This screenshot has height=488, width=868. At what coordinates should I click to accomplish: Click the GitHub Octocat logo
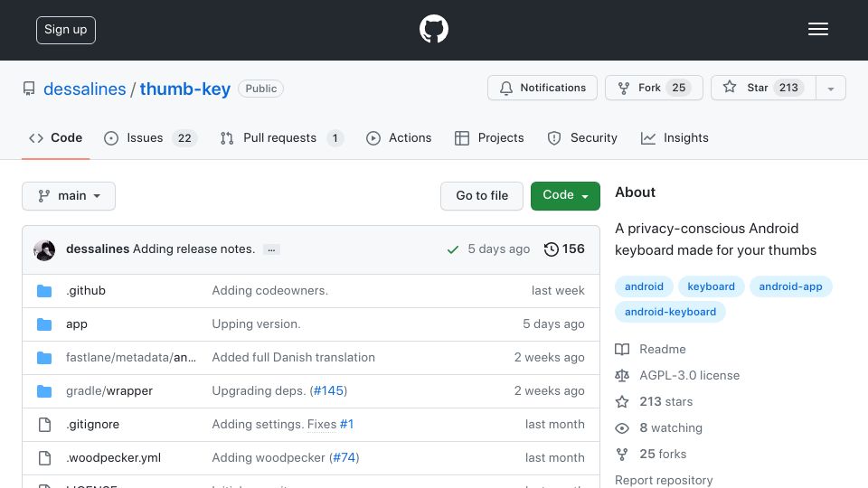[433, 29]
